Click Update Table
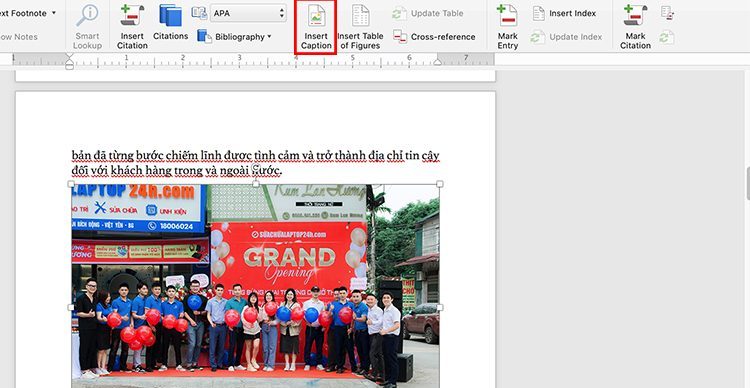 pyautogui.click(x=428, y=13)
